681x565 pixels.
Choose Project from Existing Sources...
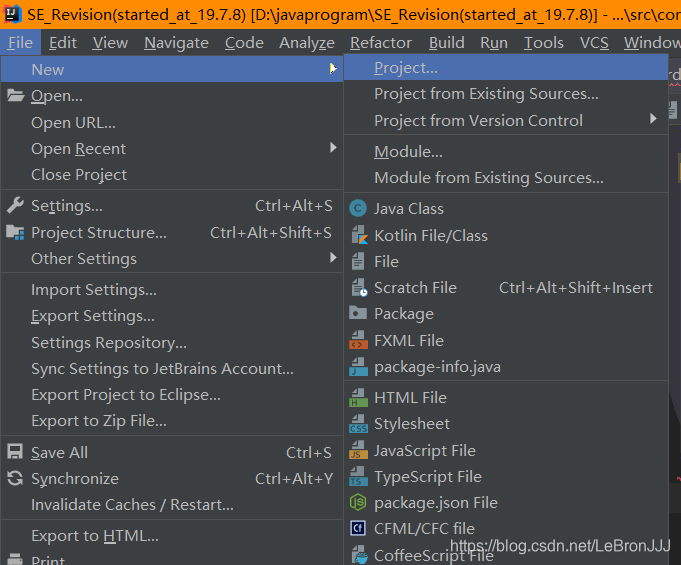(x=506, y=94)
